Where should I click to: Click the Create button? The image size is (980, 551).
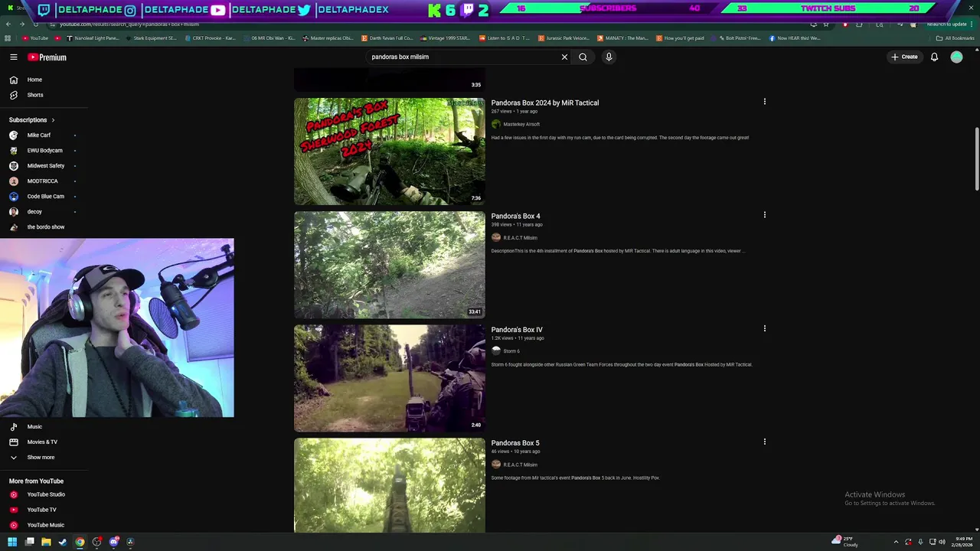904,57
